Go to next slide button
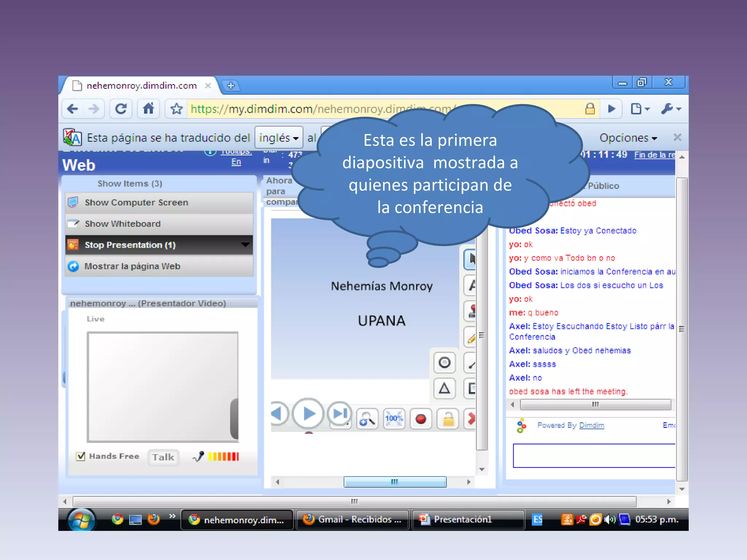 340,413
